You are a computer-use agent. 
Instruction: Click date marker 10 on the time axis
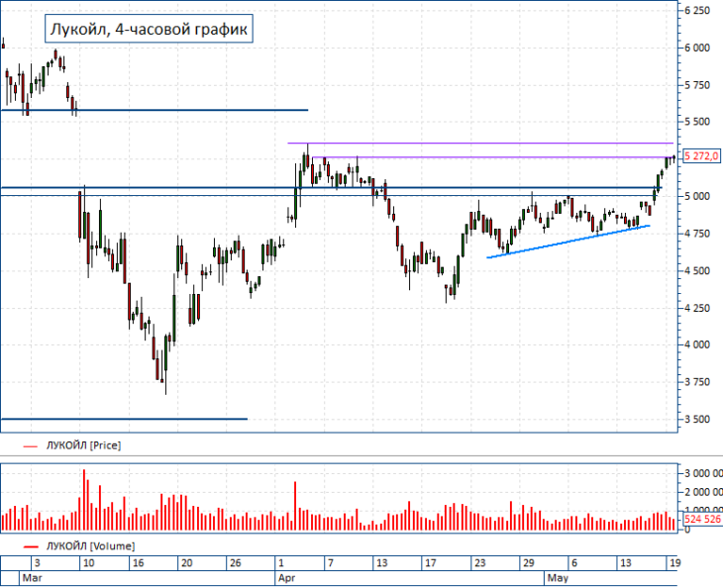click(x=88, y=563)
